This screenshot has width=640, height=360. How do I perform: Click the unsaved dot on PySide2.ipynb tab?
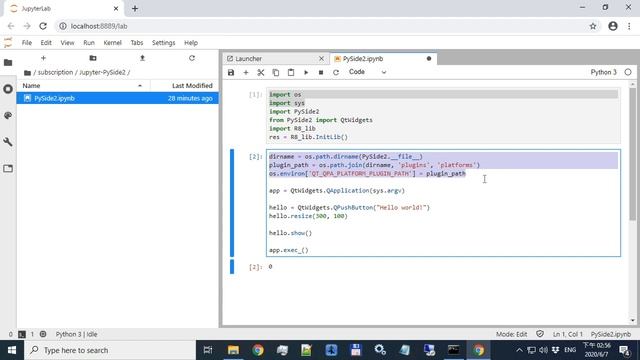coord(429,59)
